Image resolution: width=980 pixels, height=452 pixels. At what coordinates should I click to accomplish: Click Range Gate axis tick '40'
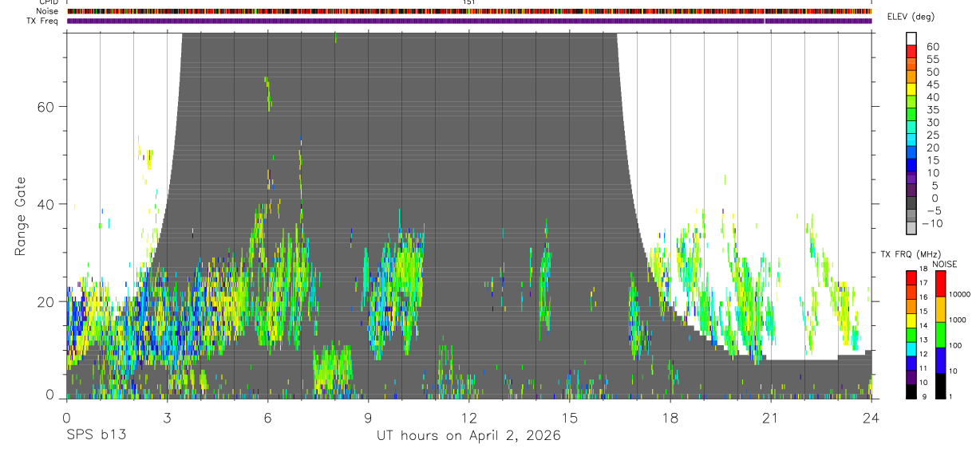click(46, 204)
